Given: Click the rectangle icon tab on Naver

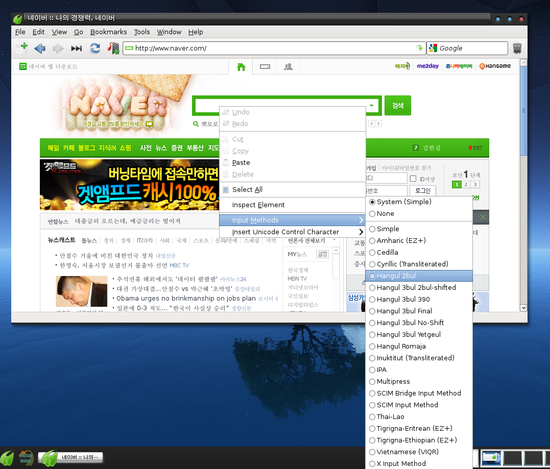Looking at the screenshot, I should 265,66.
